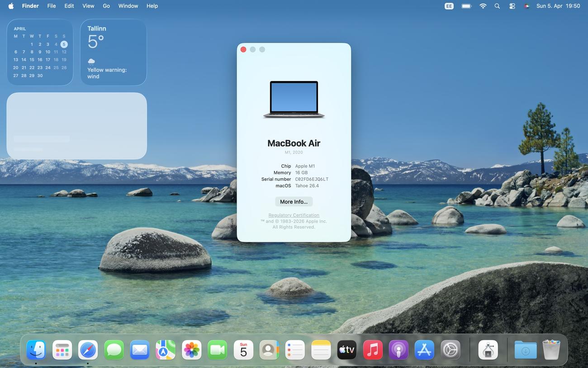Open the Apple TV app
This screenshot has width=588, height=368.
pos(347,350)
